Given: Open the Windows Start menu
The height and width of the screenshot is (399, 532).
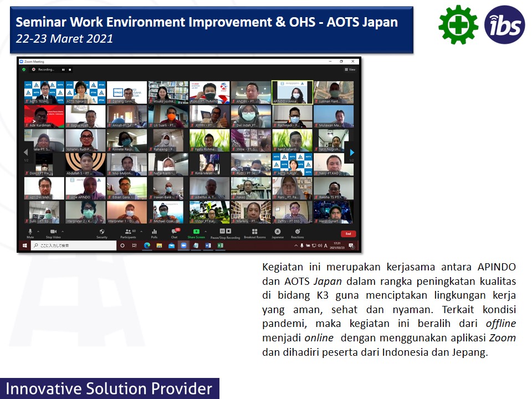Looking at the screenshot, I should click(x=24, y=245).
